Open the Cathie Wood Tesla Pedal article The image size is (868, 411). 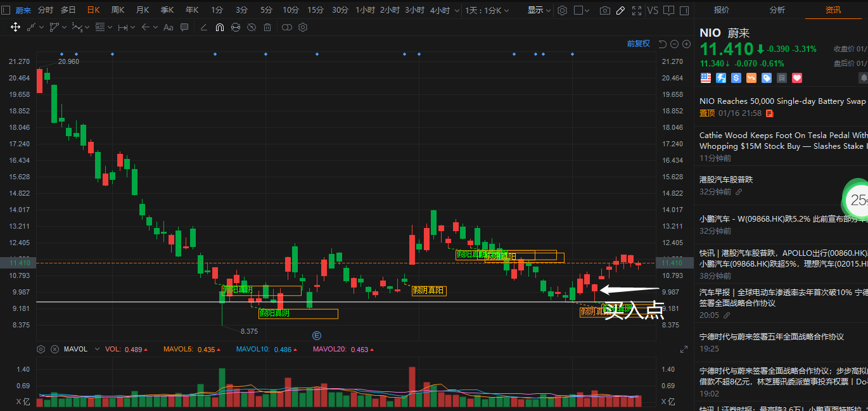[784, 141]
